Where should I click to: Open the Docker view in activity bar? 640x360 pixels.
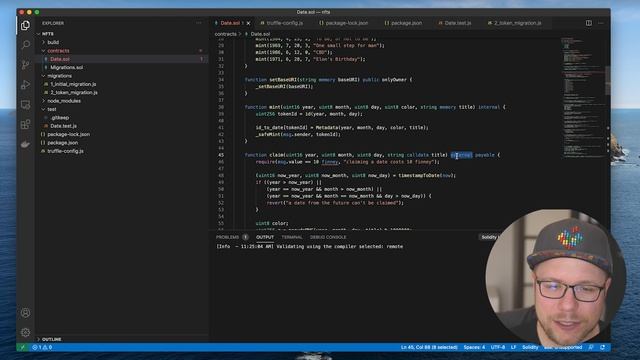click(25, 144)
